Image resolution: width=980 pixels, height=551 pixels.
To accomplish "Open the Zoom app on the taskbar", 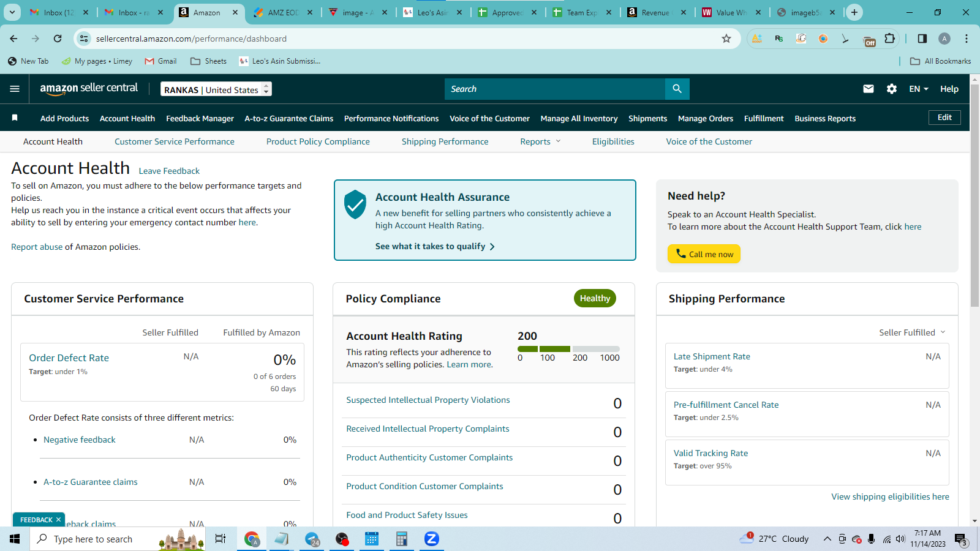I will (x=432, y=539).
